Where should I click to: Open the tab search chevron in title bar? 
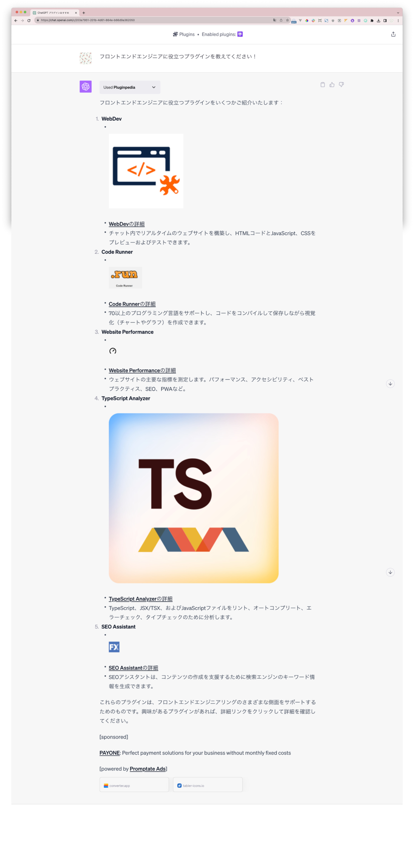[x=398, y=13]
